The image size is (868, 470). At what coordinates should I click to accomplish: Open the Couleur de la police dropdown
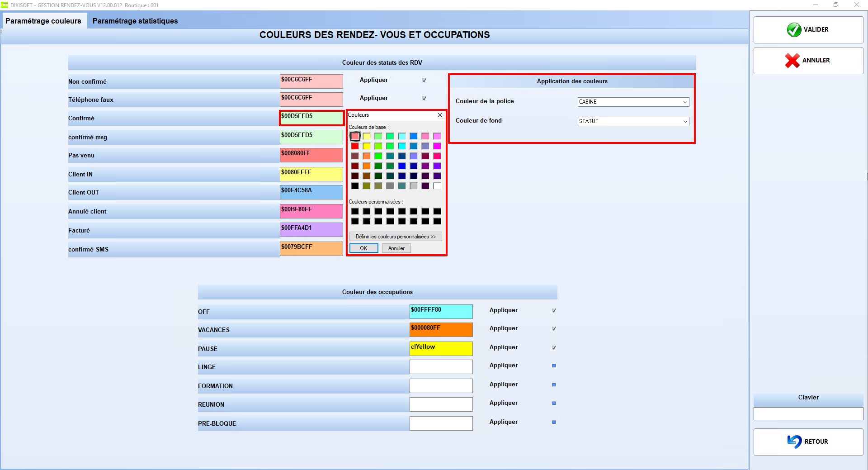pyautogui.click(x=633, y=102)
